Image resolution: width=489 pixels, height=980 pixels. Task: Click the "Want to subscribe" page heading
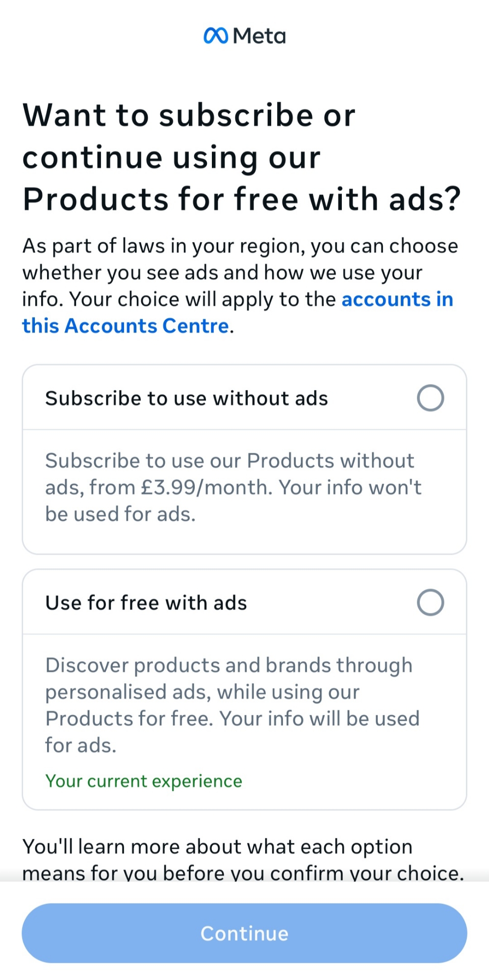click(189, 116)
